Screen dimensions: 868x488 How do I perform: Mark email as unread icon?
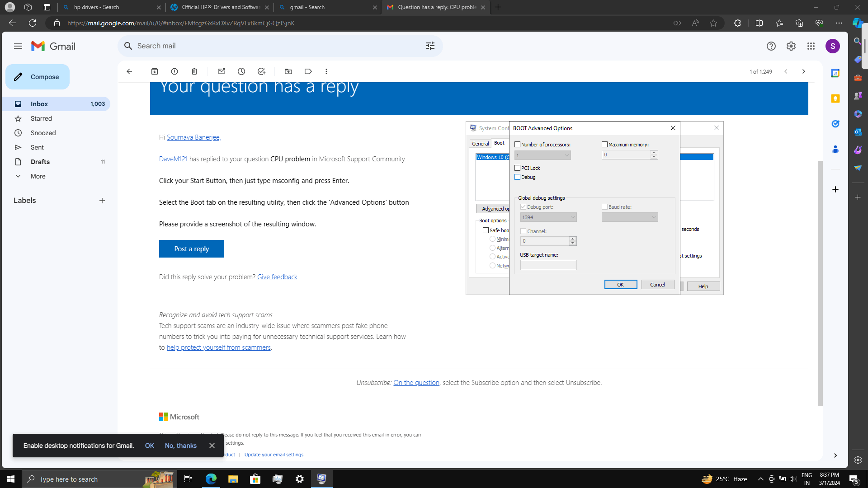[222, 71]
